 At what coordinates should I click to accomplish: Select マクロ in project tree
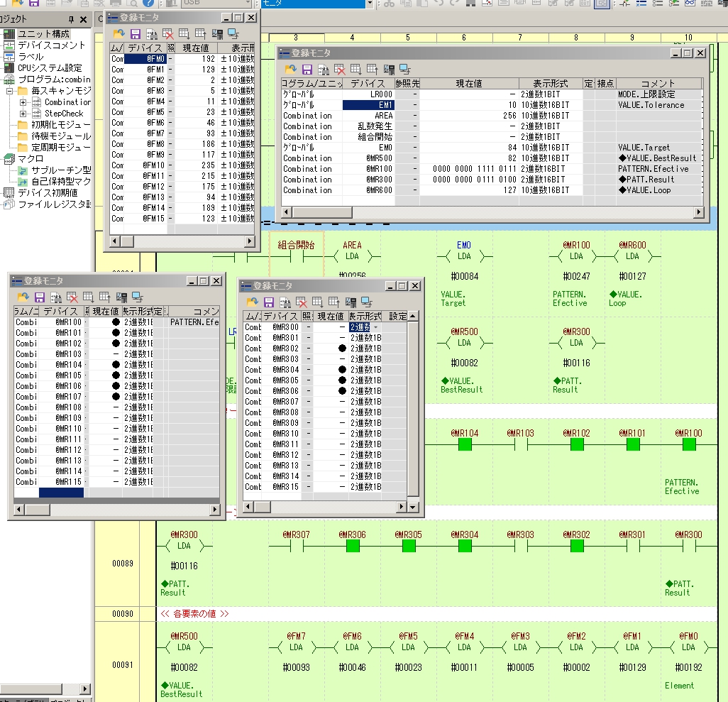tap(31, 158)
